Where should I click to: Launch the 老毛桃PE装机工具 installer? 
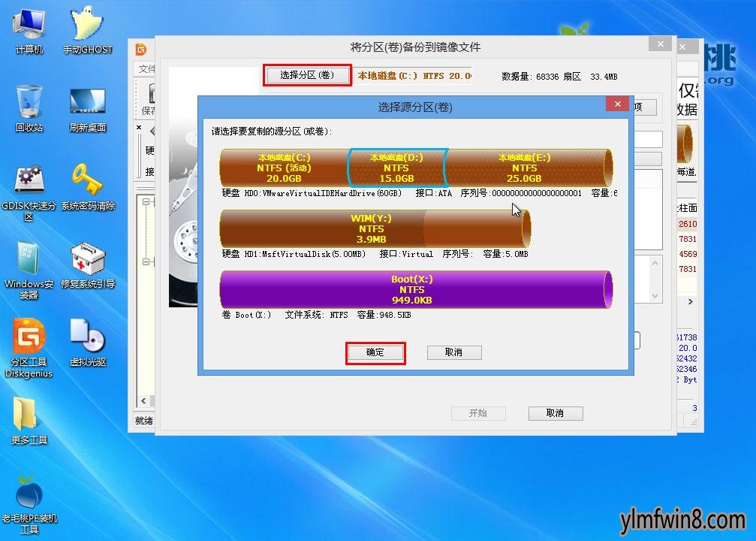pyautogui.click(x=30, y=500)
